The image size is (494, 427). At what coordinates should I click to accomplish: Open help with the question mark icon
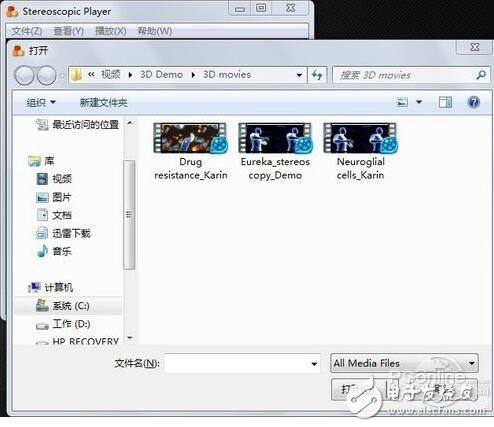(x=473, y=102)
